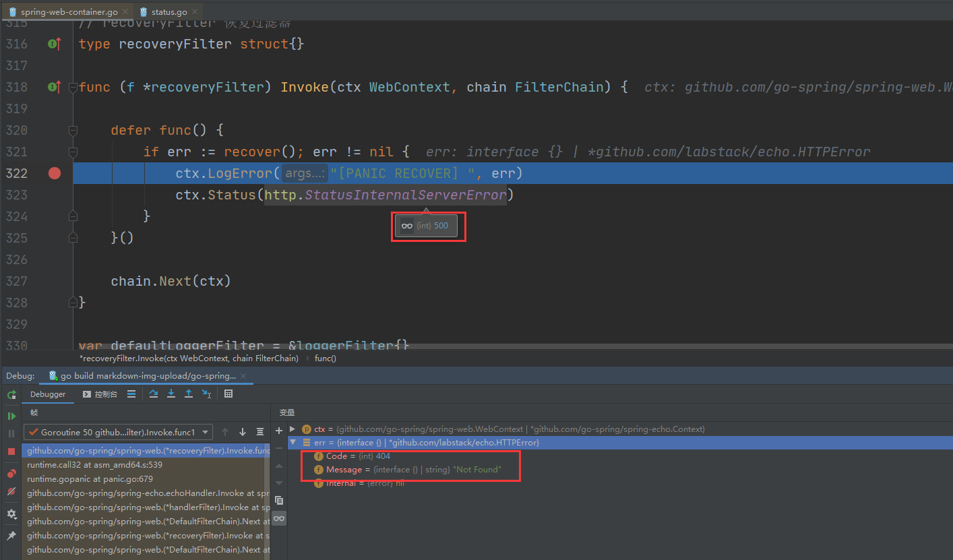This screenshot has width=953, height=560.
Task: Fold the if block at line 321
Action: [73, 152]
